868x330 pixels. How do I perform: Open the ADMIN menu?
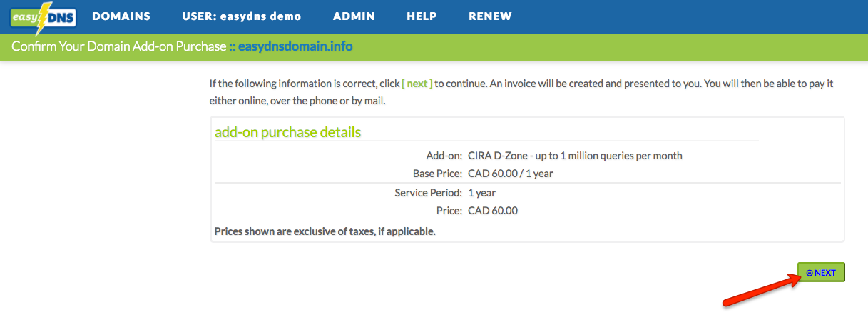point(354,16)
